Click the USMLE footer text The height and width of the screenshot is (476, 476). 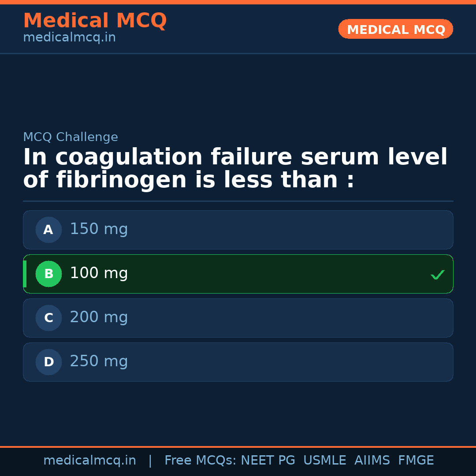(x=324, y=461)
